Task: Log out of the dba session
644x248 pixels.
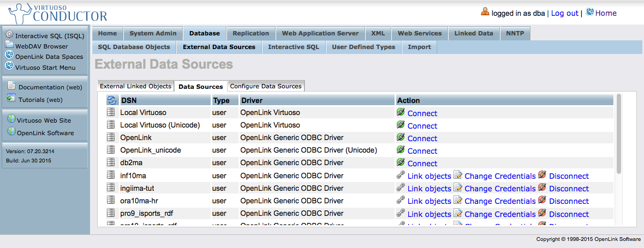Action: click(564, 13)
